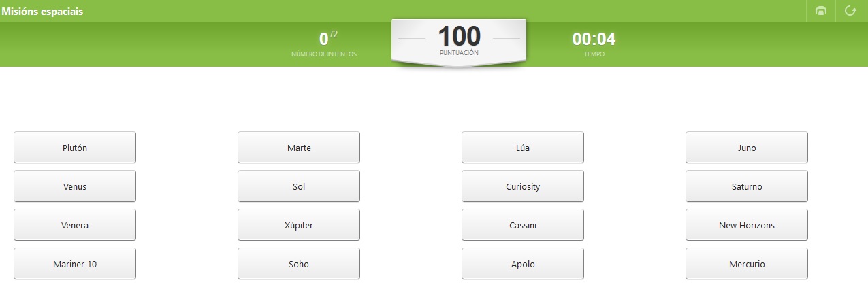Click the print icon in header
The width and height of the screenshot is (868, 289).
821,11
